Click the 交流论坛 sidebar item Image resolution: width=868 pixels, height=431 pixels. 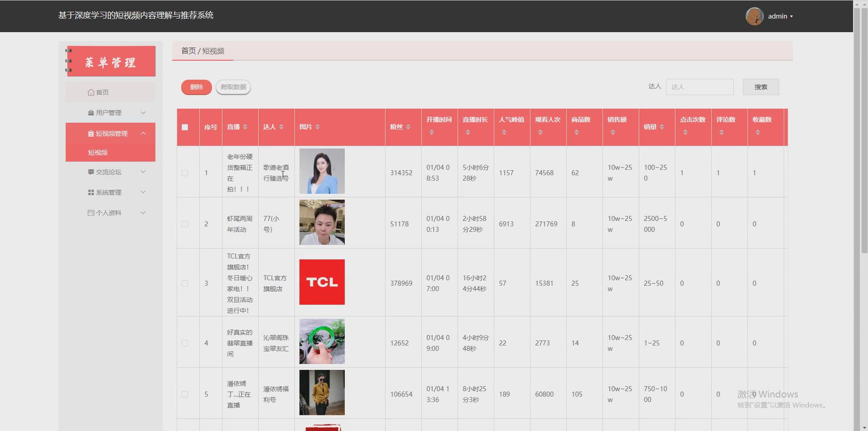click(x=111, y=172)
